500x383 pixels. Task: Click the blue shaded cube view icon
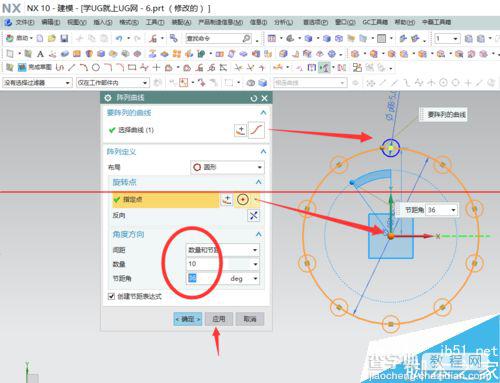pos(309,38)
